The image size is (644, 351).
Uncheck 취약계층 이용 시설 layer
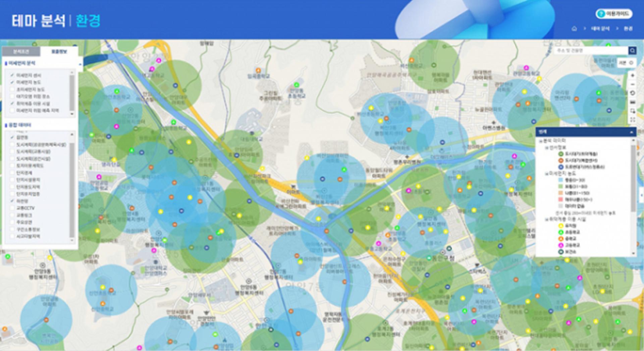pyautogui.click(x=12, y=104)
